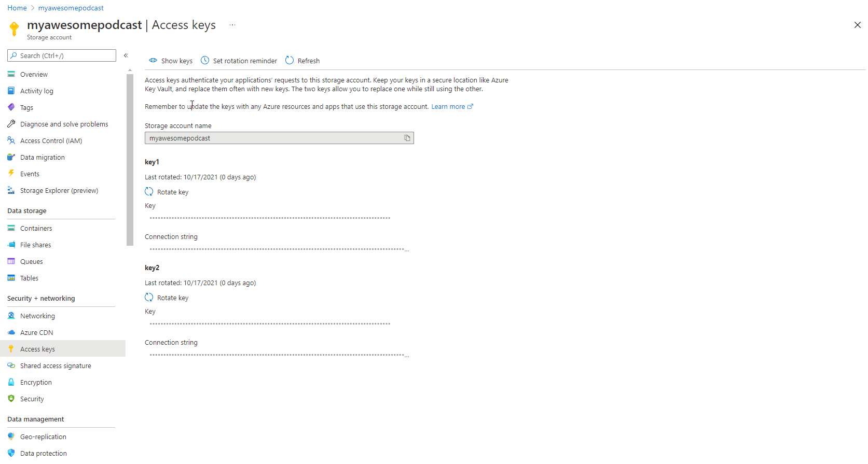Click the Geo-replication globe icon
Image resolution: width=868 pixels, height=464 pixels.
pyautogui.click(x=11, y=437)
